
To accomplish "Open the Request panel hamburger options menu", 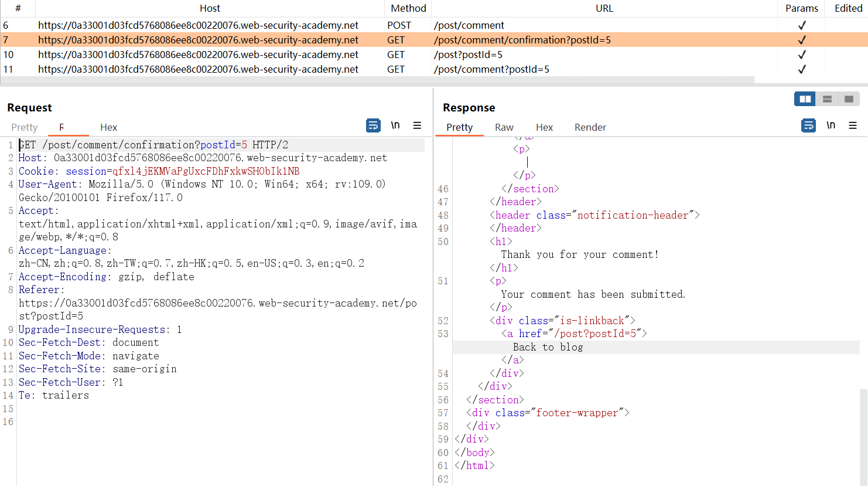I will 417,125.
